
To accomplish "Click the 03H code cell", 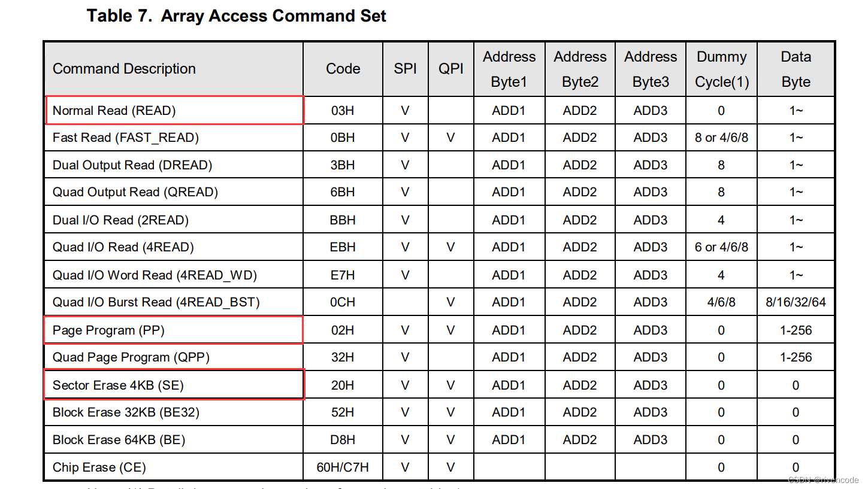I will [x=343, y=111].
